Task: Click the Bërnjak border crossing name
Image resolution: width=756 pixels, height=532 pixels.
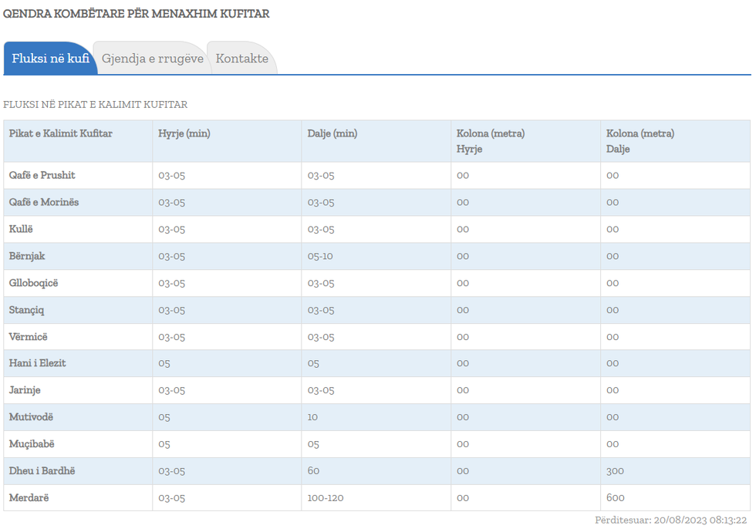Action: tap(27, 256)
